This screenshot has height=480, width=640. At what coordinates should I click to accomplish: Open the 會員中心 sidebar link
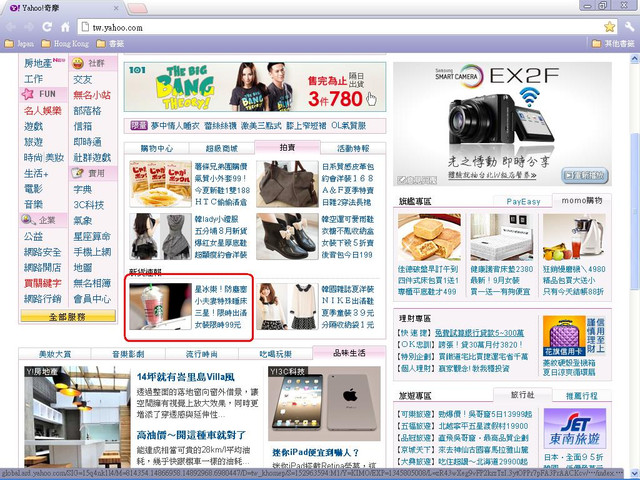92,299
